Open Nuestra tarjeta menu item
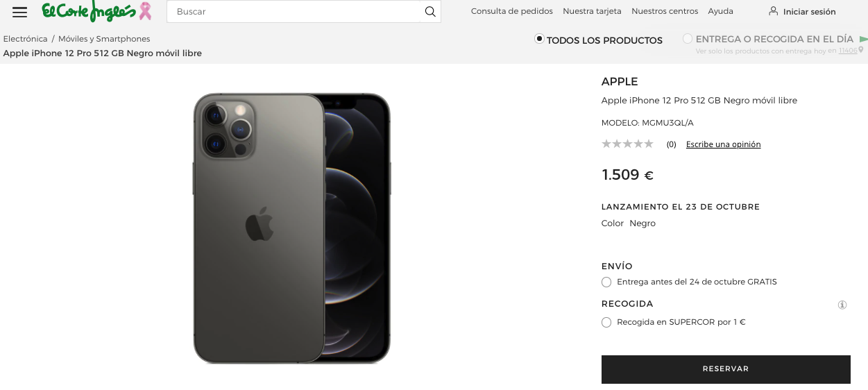Image resolution: width=868 pixels, height=390 pixels. 592,11
